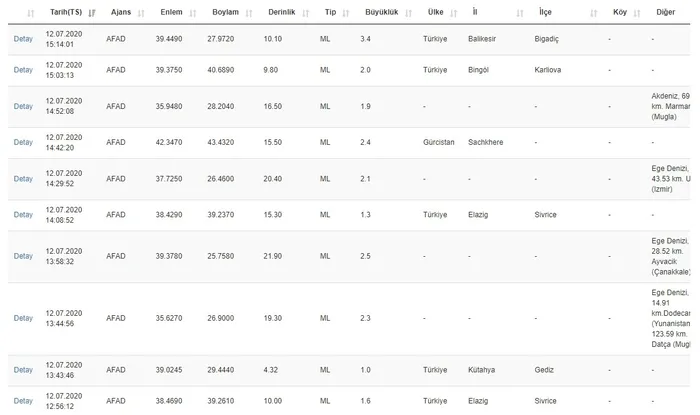The width and height of the screenshot is (700, 415).
Task: Open Detay for the 15:14:01 Balıkesir earthquake
Action: point(23,39)
